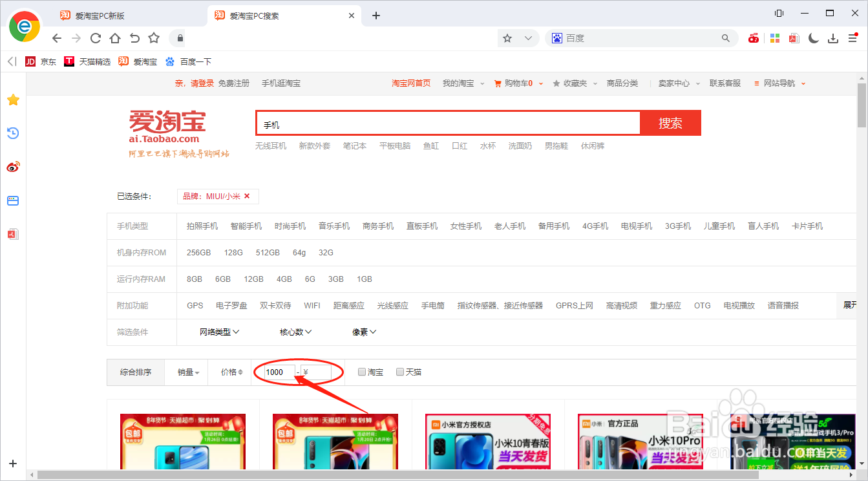Reload the page with refresh icon
This screenshot has height=481, width=868.
pyautogui.click(x=96, y=38)
